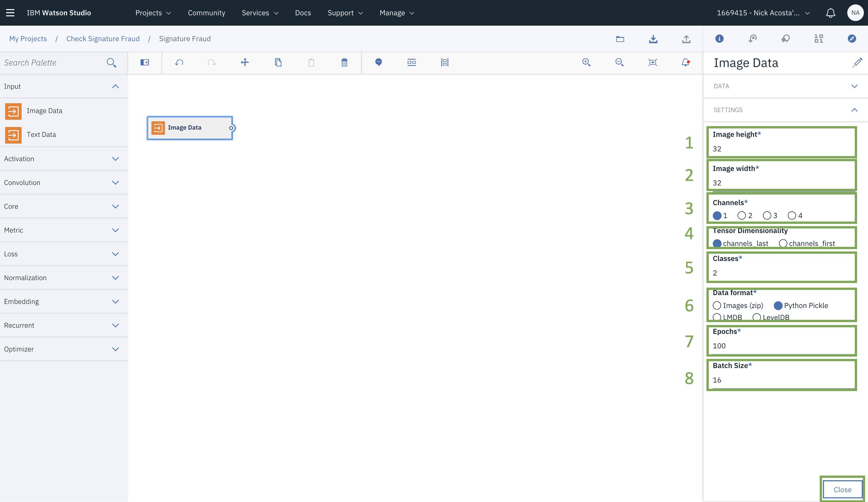Open the account switcher dropdown
This screenshot has height=502, width=868.
click(x=763, y=13)
